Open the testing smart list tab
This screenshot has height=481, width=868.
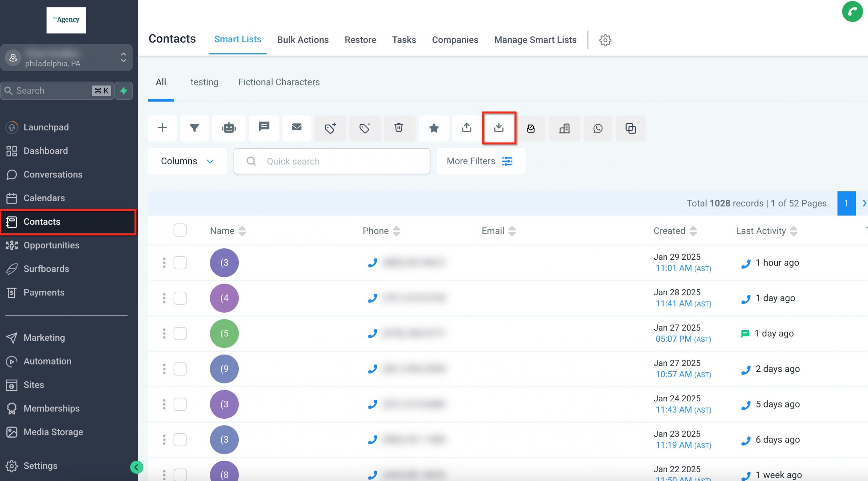[x=204, y=82]
